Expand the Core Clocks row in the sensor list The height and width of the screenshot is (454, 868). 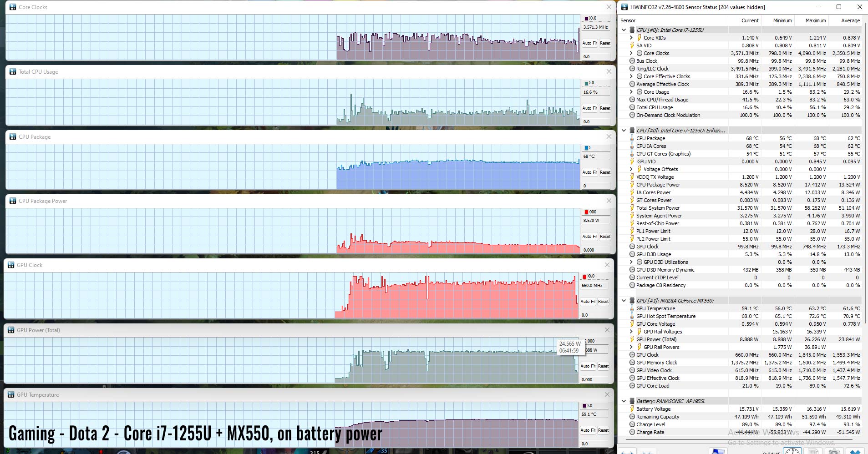click(x=631, y=53)
